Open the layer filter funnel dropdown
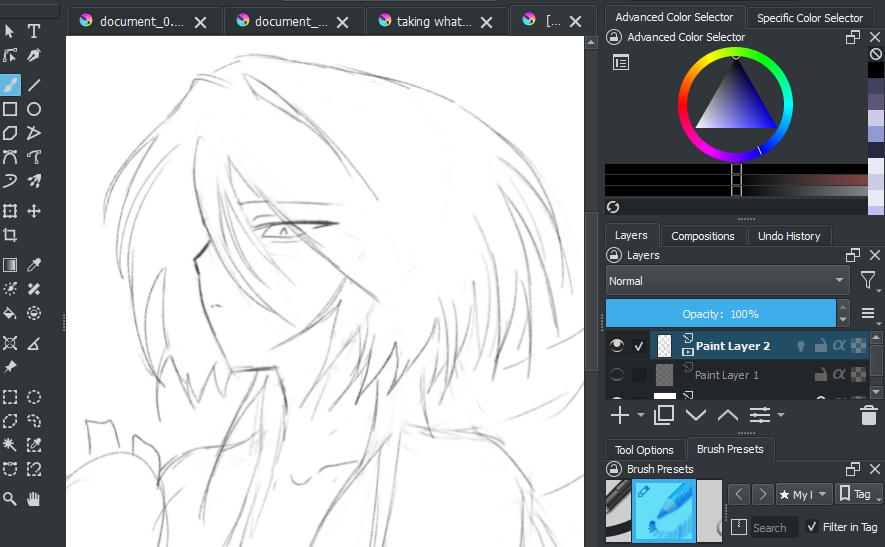 point(868,281)
